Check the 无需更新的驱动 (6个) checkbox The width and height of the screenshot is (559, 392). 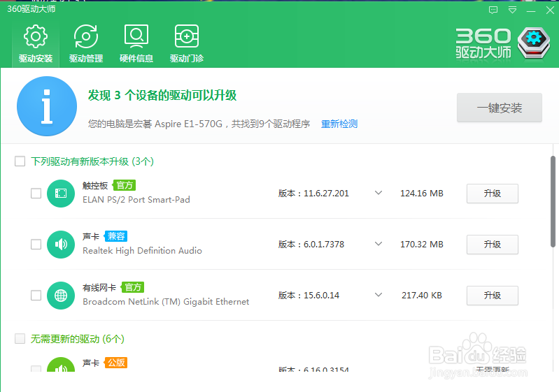click(x=20, y=339)
